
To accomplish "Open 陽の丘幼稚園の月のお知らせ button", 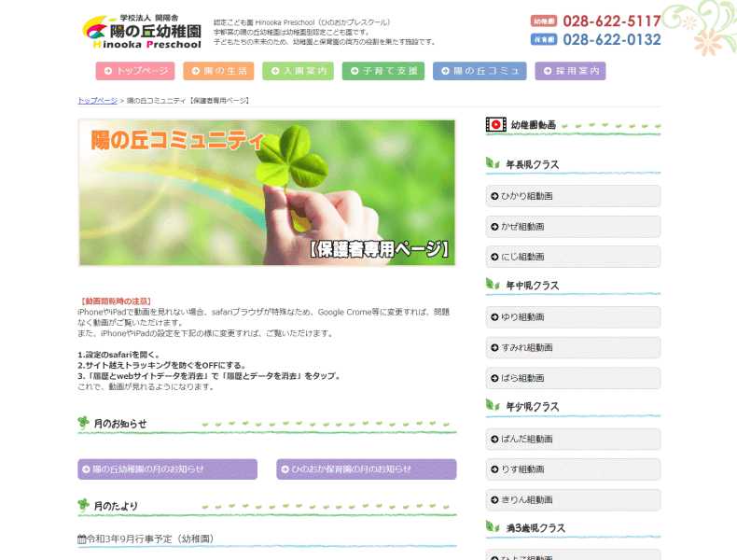I will coord(167,469).
